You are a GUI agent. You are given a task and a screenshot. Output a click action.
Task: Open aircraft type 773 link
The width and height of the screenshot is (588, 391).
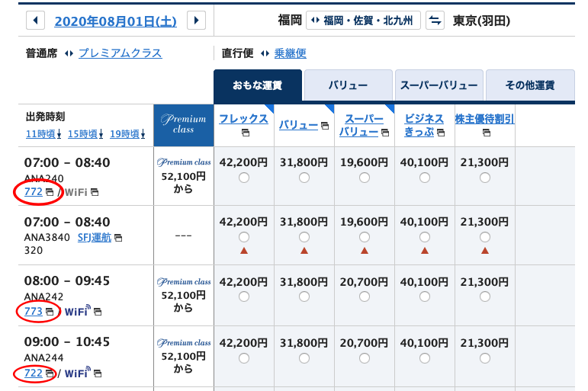tap(34, 311)
